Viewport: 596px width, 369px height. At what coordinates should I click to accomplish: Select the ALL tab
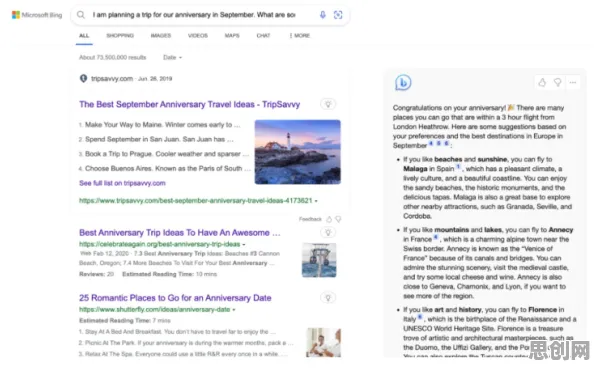tap(84, 36)
